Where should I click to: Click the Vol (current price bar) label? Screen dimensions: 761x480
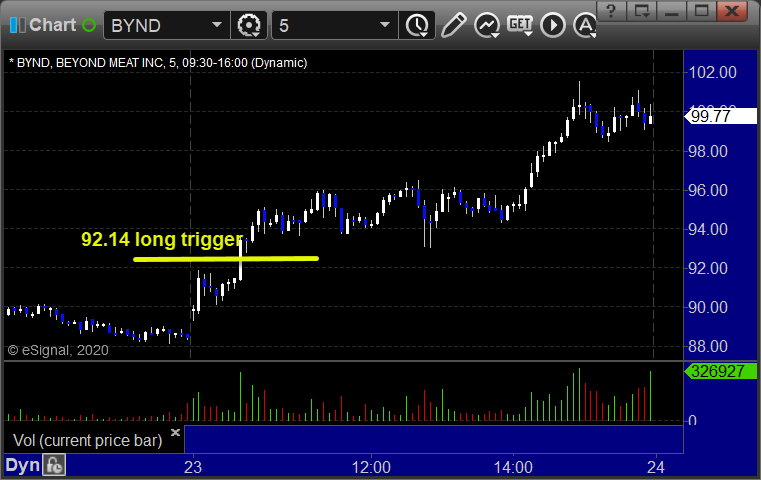[x=88, y=441]
